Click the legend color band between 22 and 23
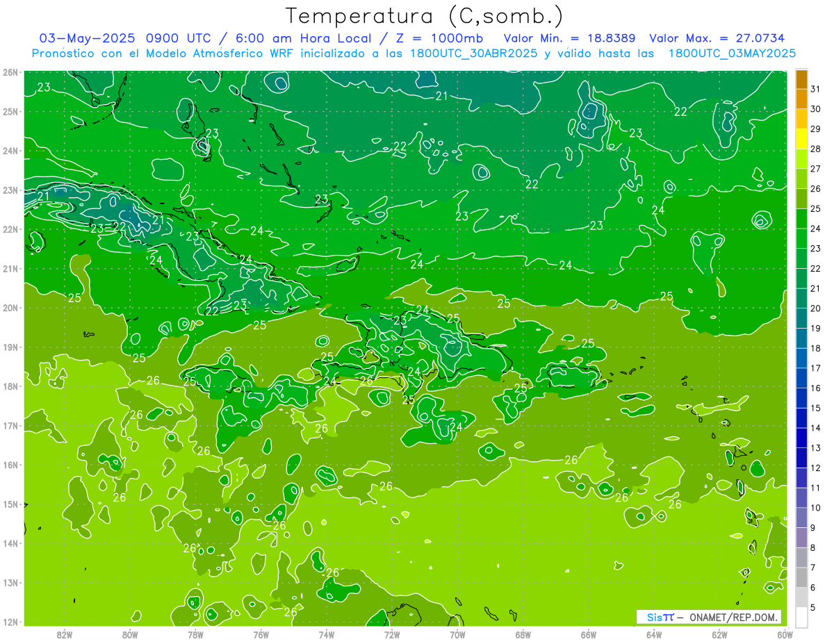Image resolution: width=834 pixels, height=644 pixels. (x=801, y=258)
